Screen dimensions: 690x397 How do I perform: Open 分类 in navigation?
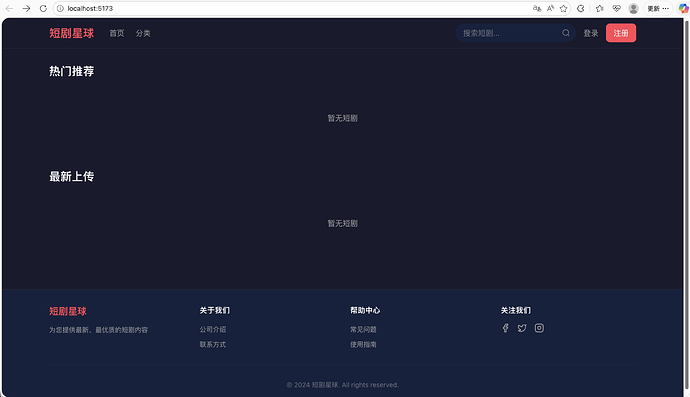pos(143,33)
